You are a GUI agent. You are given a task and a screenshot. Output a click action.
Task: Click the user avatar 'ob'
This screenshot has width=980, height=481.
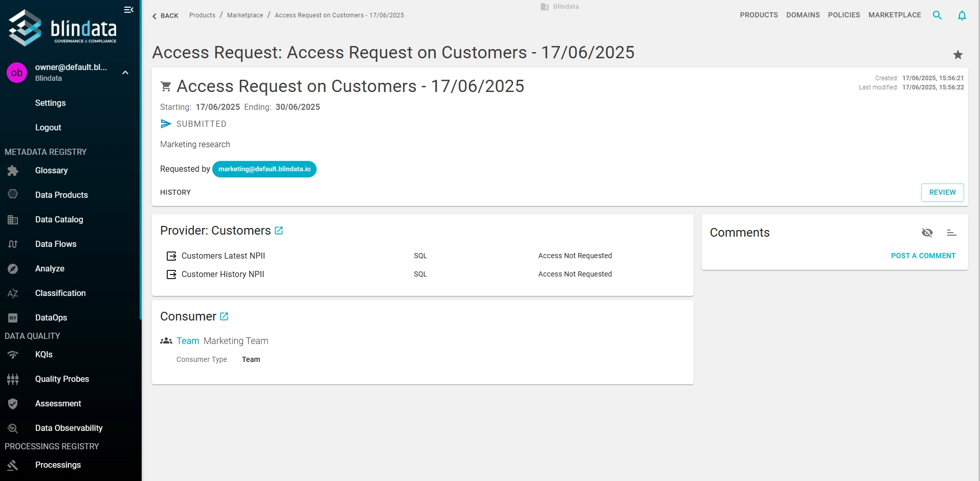click(16, 73)
